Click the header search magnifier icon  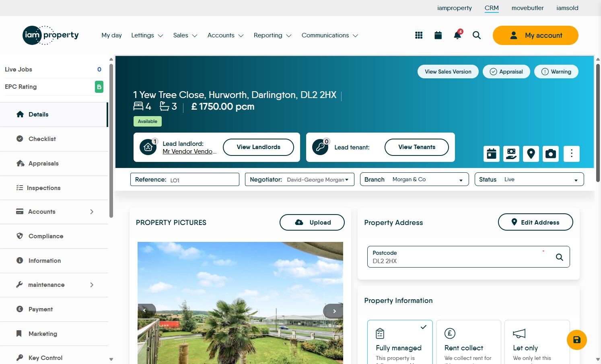pyautogui.click(x=477, y=35)
